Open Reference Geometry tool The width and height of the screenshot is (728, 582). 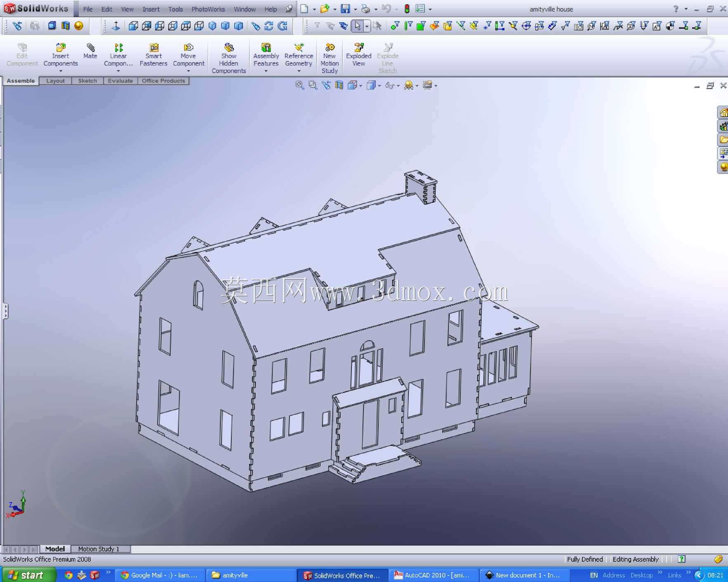tap(299, 54)
